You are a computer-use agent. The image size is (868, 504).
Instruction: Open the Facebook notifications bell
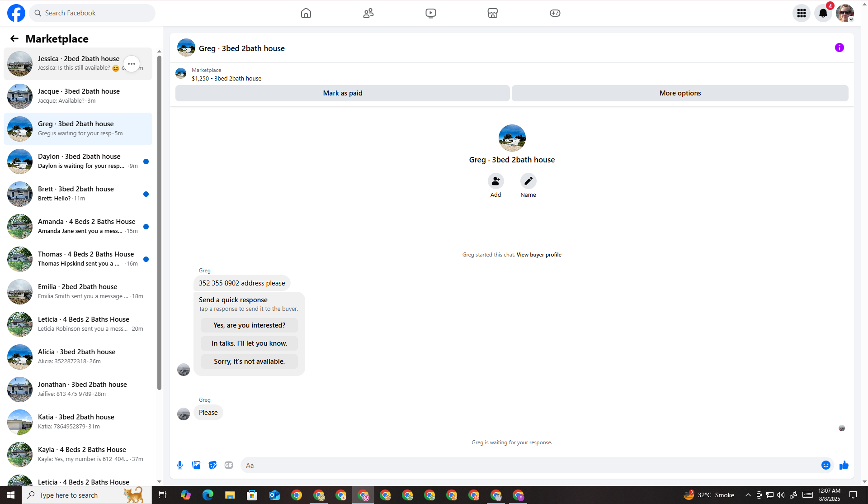(x=823, y=13)
